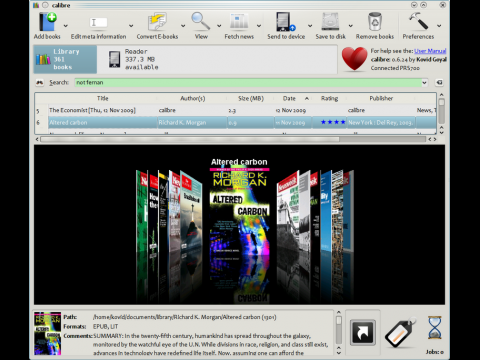Sort by the Date column header
Screen dimensions: 480x360
(x=293, y=98)
